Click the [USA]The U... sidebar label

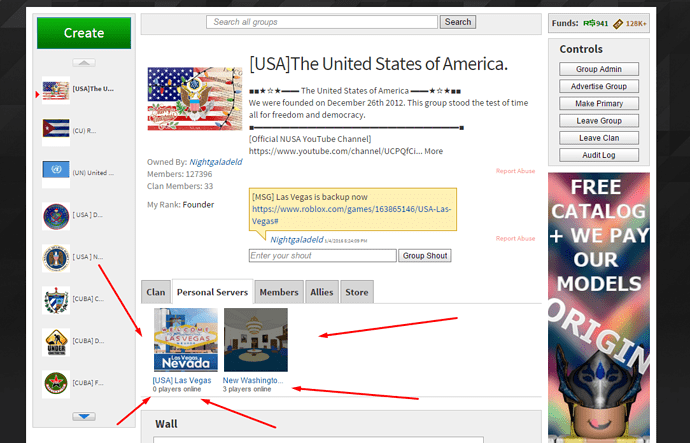point(93,89)
